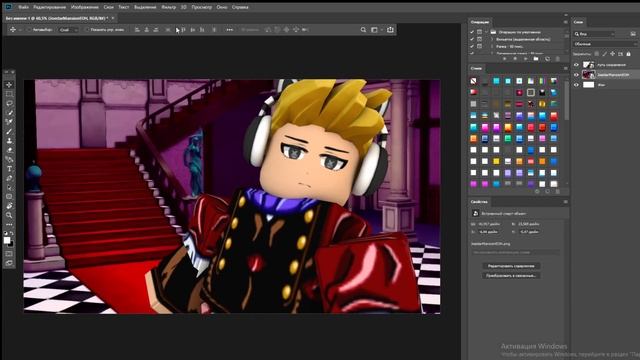Click the play action button

click(x=525, y=59)
